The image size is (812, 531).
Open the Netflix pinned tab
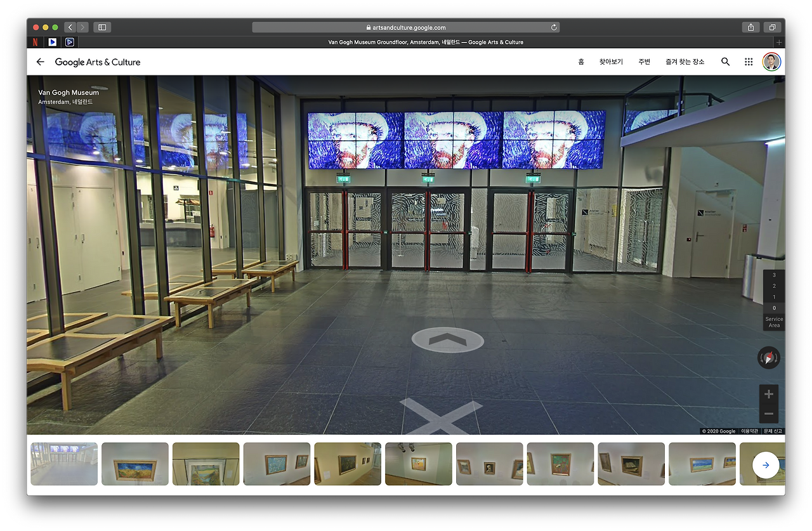pos(35,43)
